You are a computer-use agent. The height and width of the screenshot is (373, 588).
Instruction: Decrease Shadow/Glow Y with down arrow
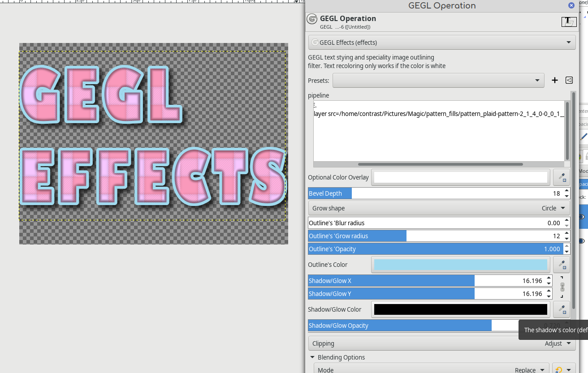click(x=549, y=296)
